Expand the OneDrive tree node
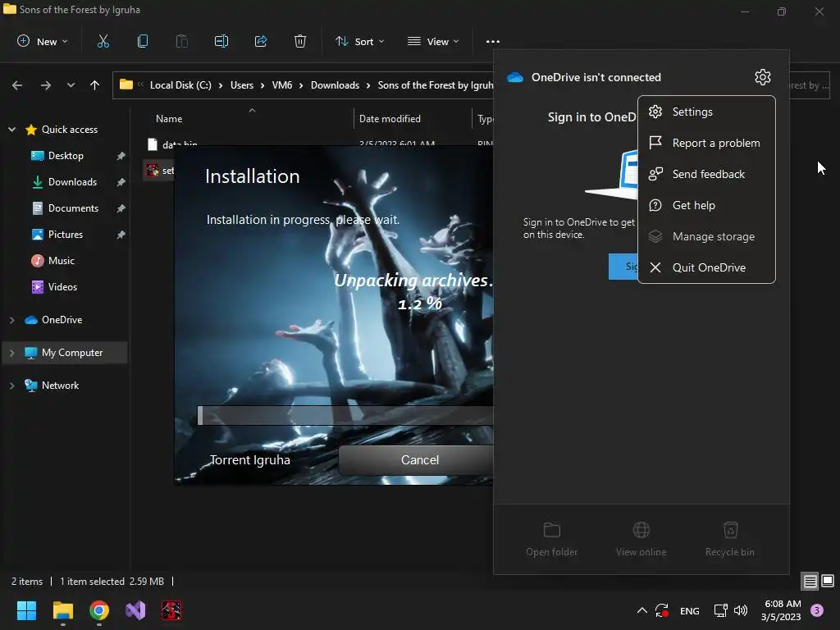Screen dimensions: 840x630 [11, 320]
